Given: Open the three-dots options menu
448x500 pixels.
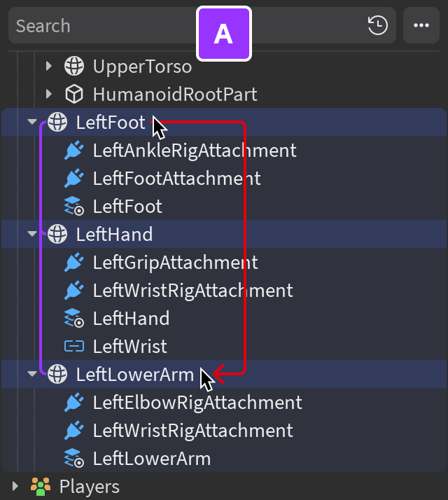Looking at the screenshot, I should 421,26.
